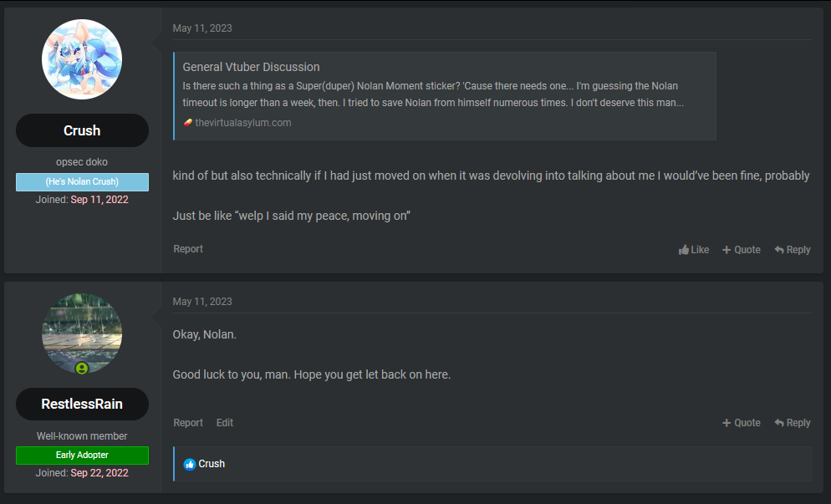
Task: Click the thumbs-up Like icon on Crush's post
Action: (x=684, y=250)
